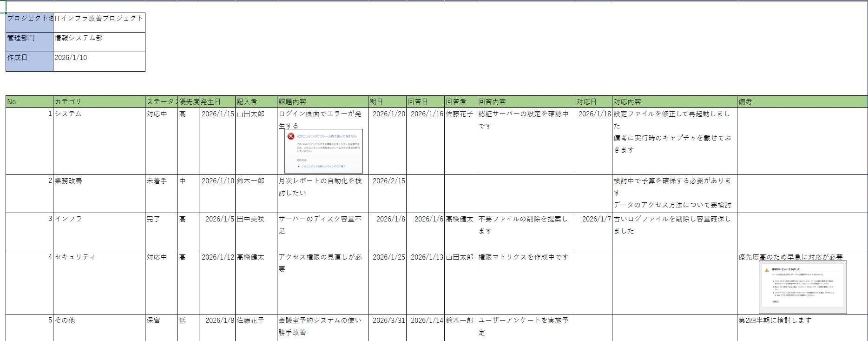Select the 不要ファイルの削除を提案します answer cell
Image resolution: width=868 pixels, height=341 pixels.
pos(526,232)
